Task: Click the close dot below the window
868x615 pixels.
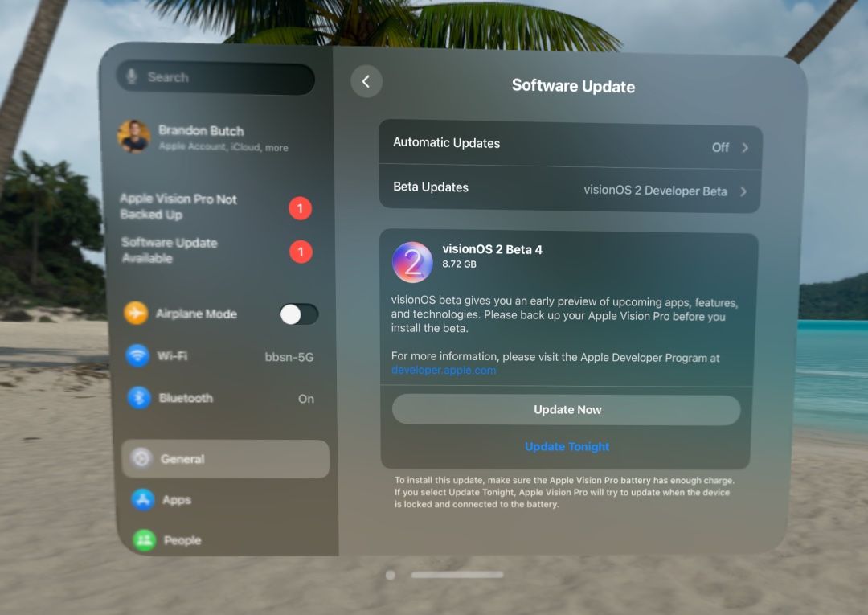Action: pos(391,575)
